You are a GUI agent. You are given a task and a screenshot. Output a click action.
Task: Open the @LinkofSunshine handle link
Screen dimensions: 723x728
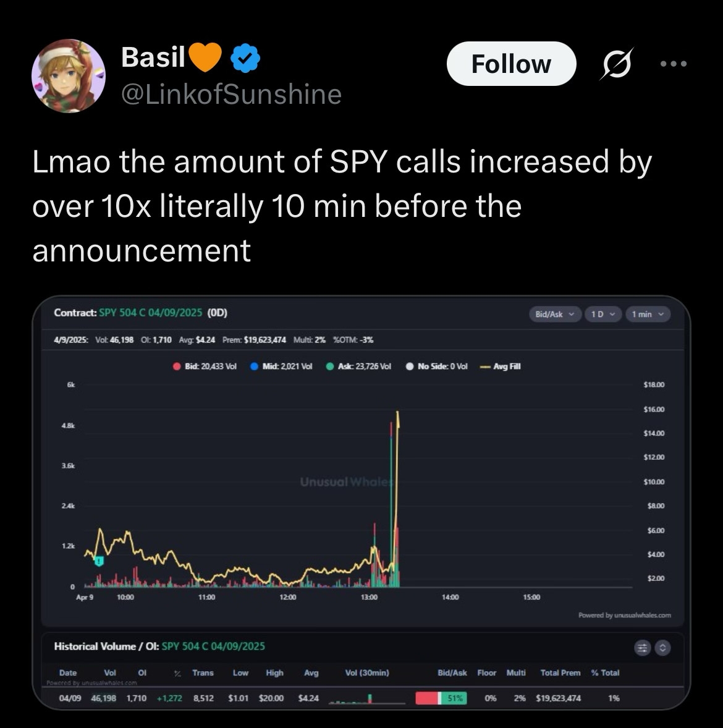tap(231, 95)
